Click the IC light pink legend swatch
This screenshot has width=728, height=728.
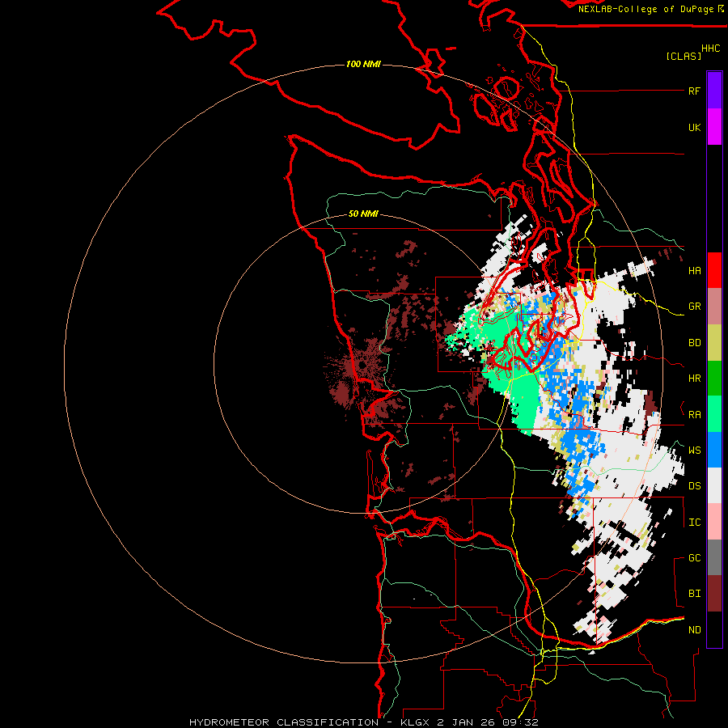(x=714, y=522)
